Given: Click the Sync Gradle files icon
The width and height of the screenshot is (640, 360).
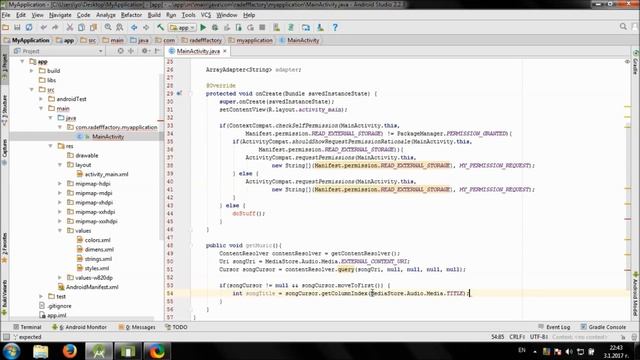Looking at the screenshot, I should pyautogui.click(x=291, y=27).
